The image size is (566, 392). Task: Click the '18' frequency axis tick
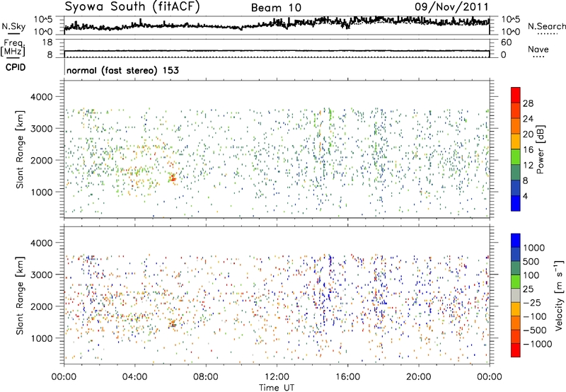pos(47,42)
